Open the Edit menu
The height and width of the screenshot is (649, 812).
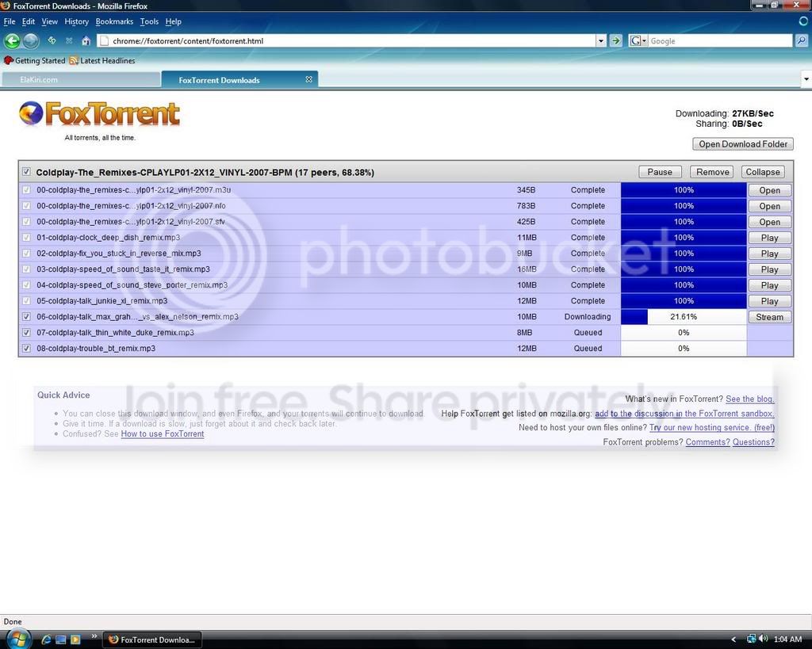coord(28,21)
